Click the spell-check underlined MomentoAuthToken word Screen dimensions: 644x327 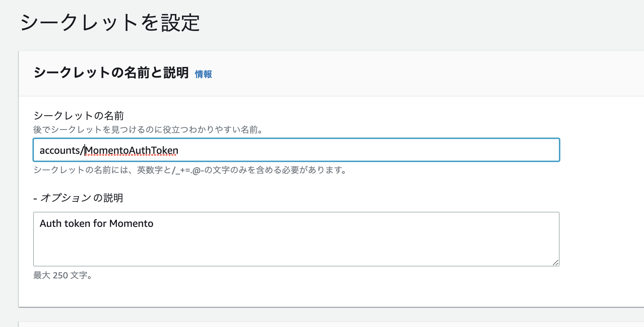click(x=132, y=150)
